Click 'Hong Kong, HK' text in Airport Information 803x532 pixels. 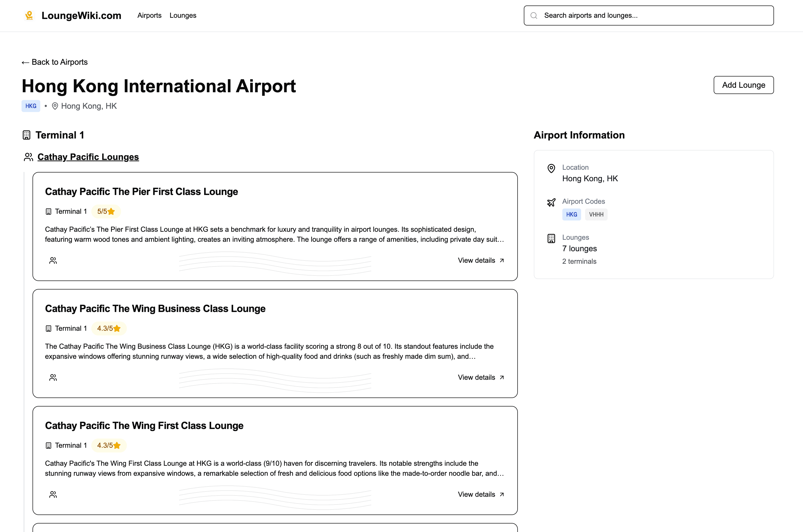click(590, 179)
